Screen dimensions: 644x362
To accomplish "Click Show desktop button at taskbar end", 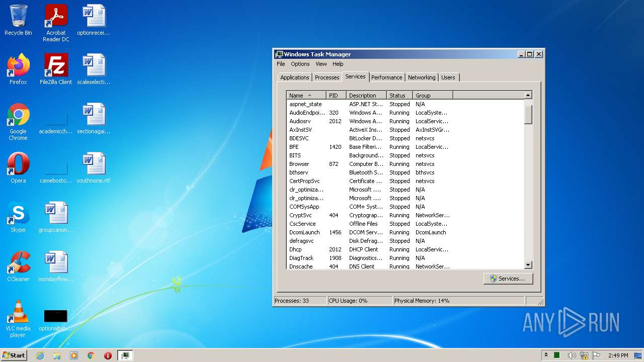I will [639, 355].
